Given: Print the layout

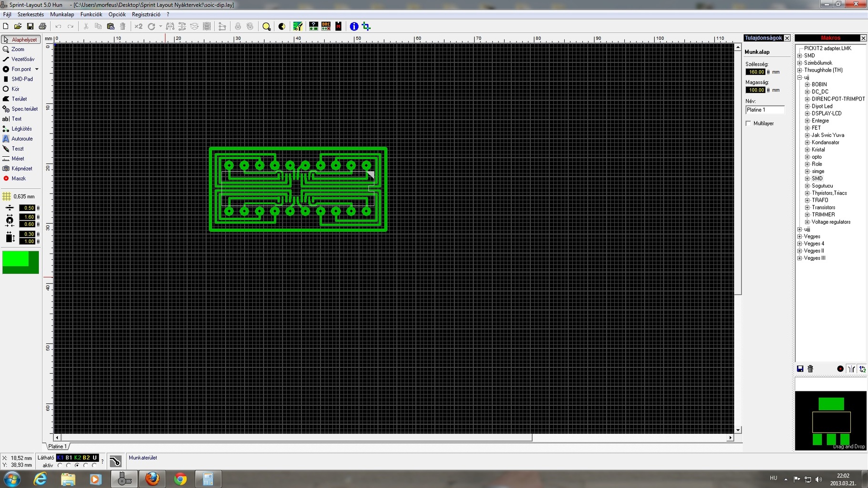Looking at the screenshot, I should (42, 27).
